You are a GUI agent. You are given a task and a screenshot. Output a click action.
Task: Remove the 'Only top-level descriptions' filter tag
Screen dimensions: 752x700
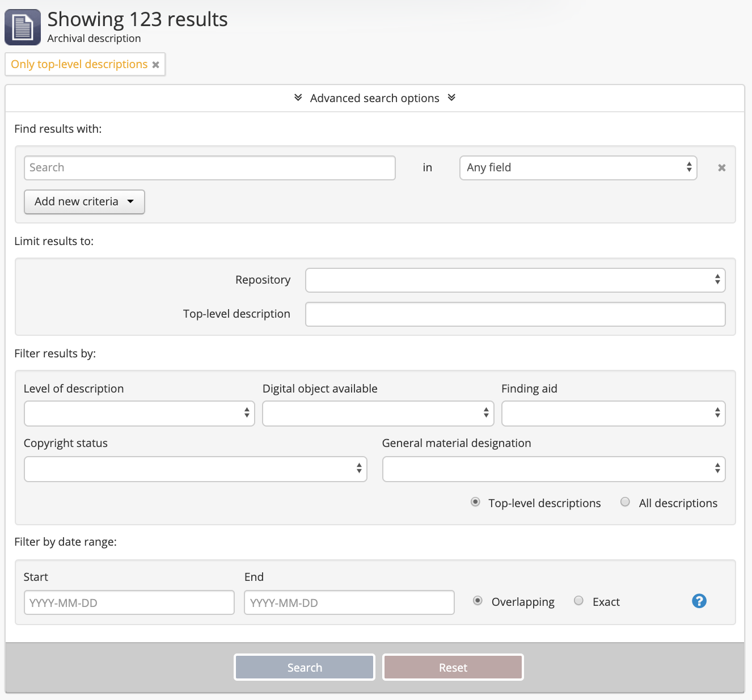pyautogui.click(x=155, y=65)
